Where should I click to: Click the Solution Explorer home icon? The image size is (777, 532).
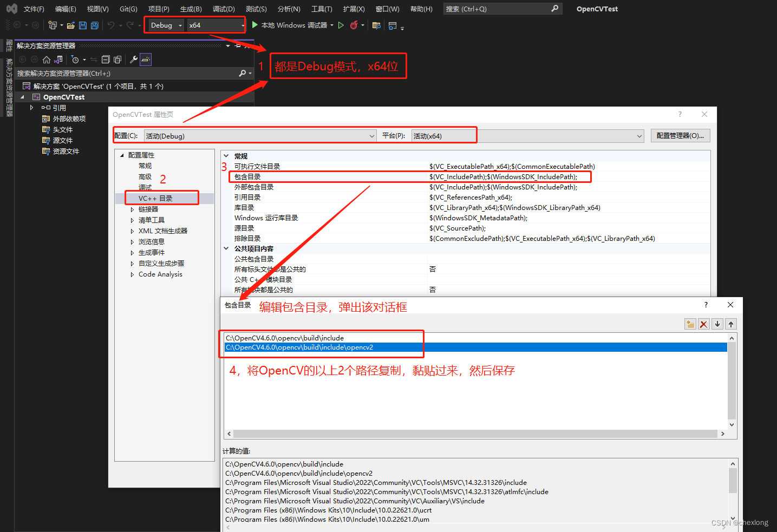(47, 60)
